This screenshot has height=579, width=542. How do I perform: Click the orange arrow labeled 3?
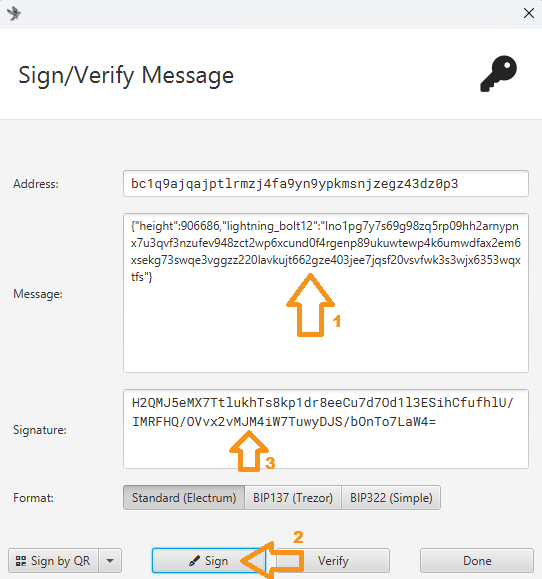pyautogui.click(x=249, y=451)
